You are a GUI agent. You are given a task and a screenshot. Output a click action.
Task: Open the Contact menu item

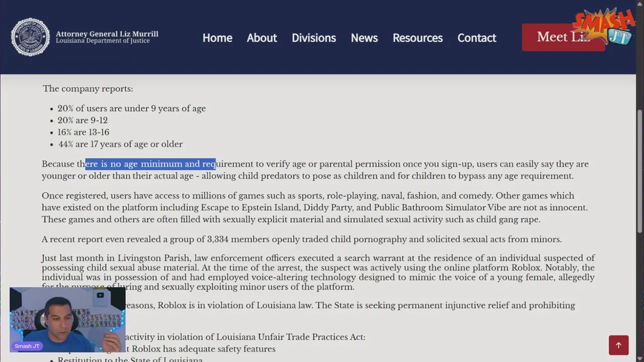coord(476,38)
